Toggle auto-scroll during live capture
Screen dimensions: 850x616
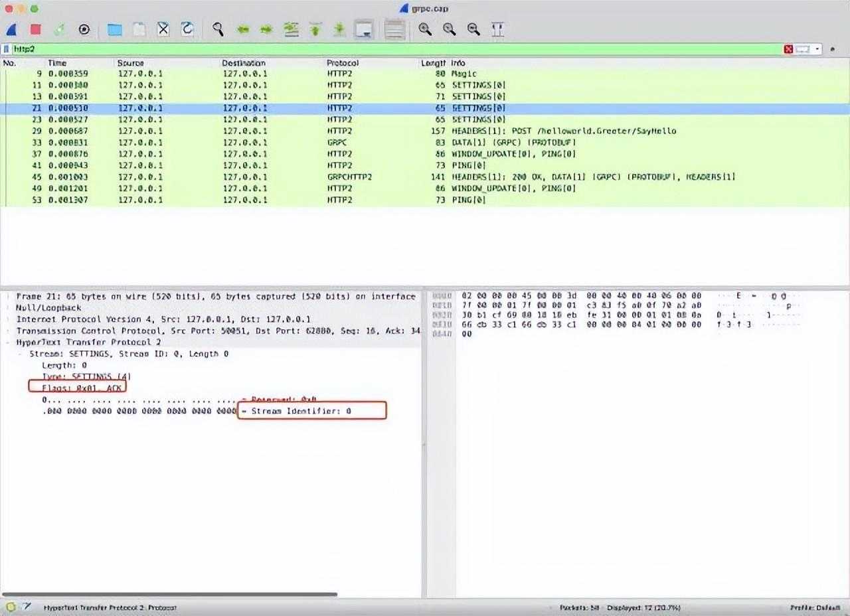pos(363,29)
